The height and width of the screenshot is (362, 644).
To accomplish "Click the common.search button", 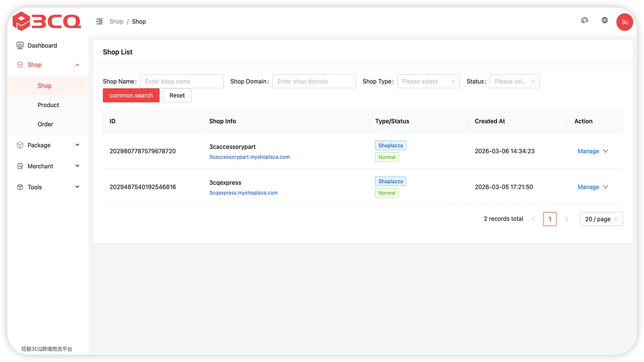I will click(x=131, y=95).
